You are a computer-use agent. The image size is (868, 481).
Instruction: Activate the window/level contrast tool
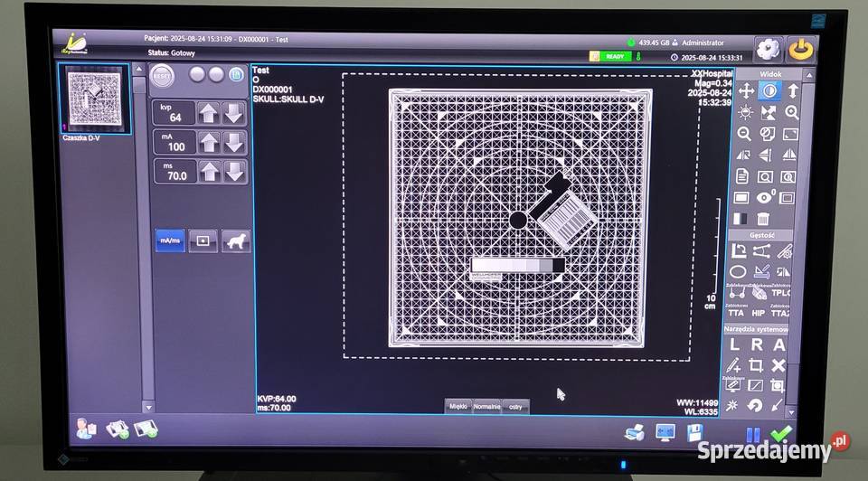point(769,90)
